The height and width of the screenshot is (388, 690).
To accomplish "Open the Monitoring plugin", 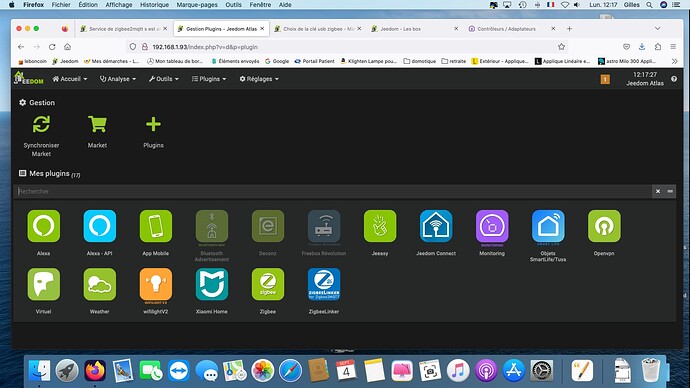I will tap(492, 226).
